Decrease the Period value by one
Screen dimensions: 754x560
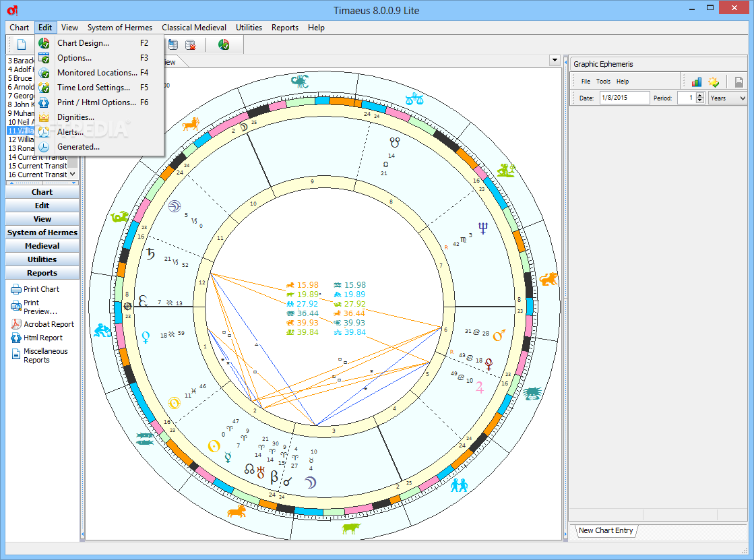[700, 100]
